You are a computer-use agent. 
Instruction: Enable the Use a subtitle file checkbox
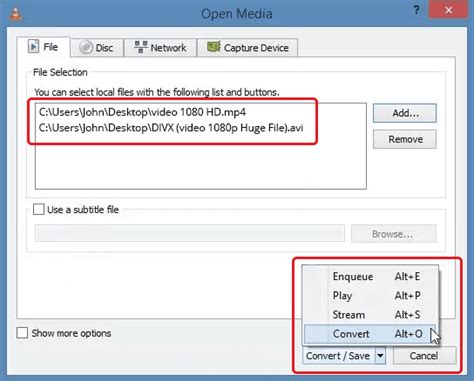pos(38,210)
